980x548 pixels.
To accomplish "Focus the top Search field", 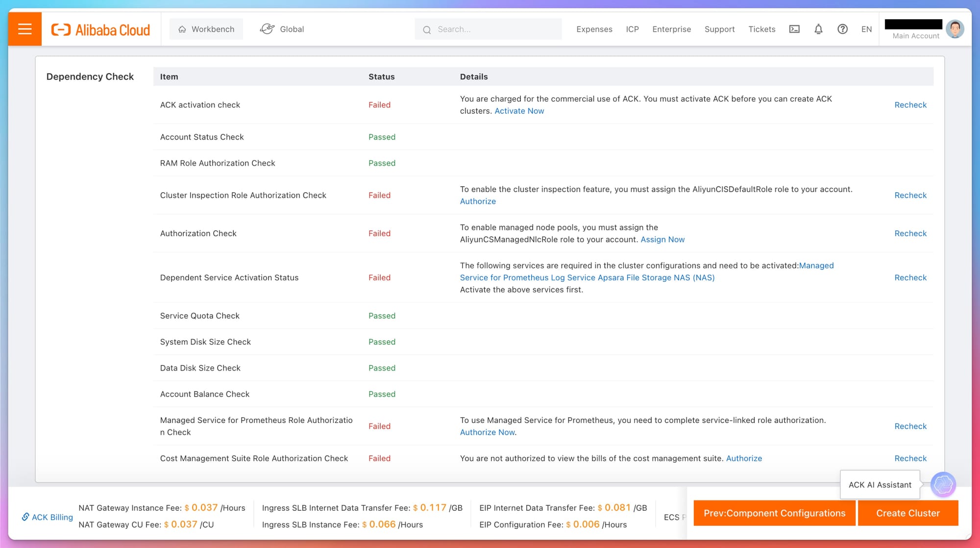I will [x=495, y=29].
